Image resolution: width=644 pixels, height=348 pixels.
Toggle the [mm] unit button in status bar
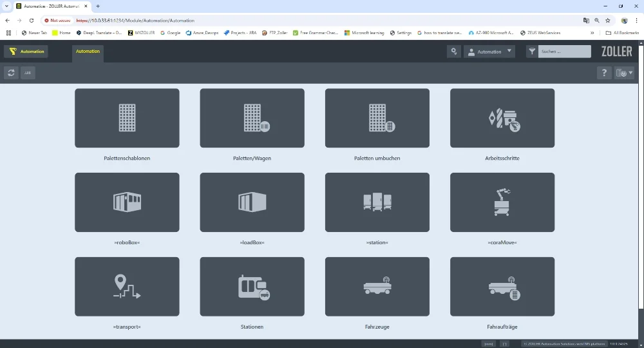click(489, 343)
